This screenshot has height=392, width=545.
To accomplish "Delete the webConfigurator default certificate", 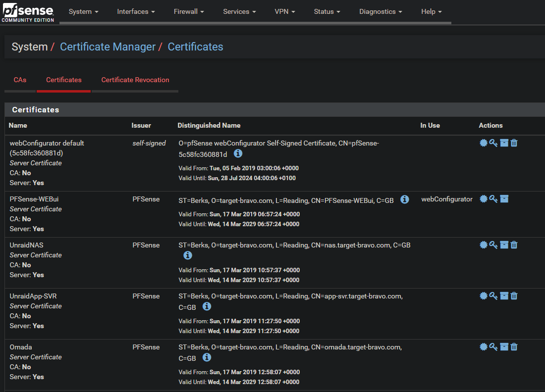I will [514, 143].
